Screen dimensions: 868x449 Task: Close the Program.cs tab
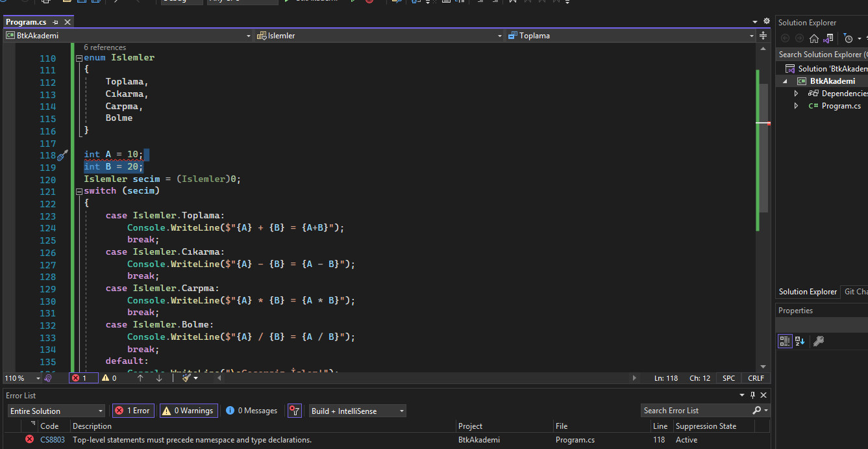[68, 22]
